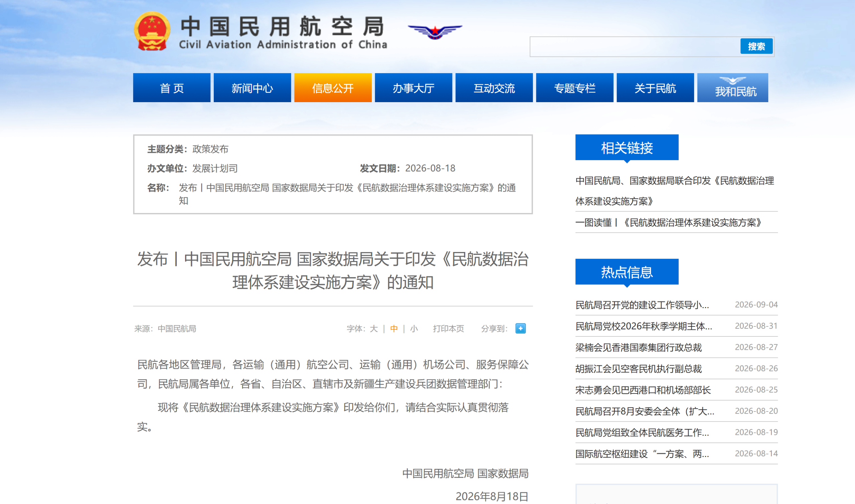
Task: Open the 关于民航 menu tab
Action: (655, 88)
